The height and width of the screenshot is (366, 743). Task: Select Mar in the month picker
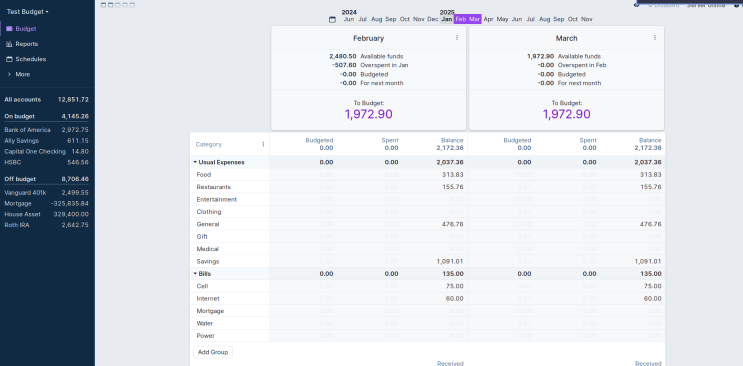475,19
